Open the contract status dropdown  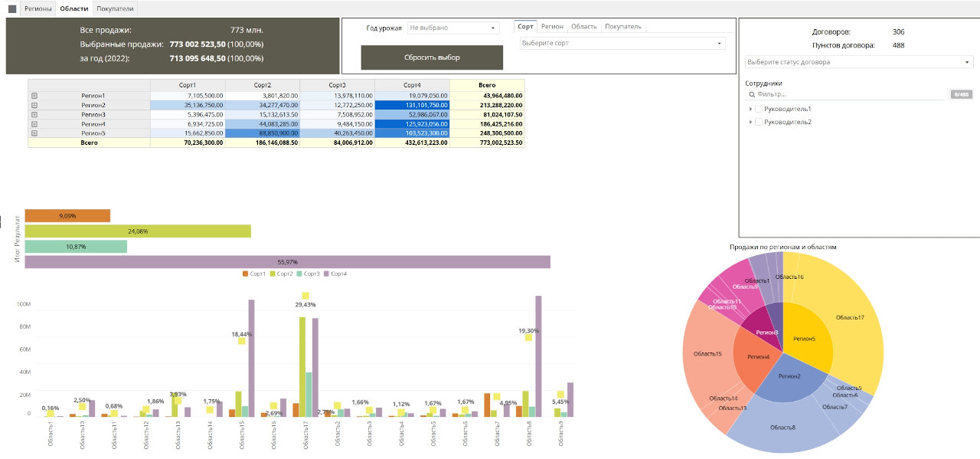click(858, 62)
